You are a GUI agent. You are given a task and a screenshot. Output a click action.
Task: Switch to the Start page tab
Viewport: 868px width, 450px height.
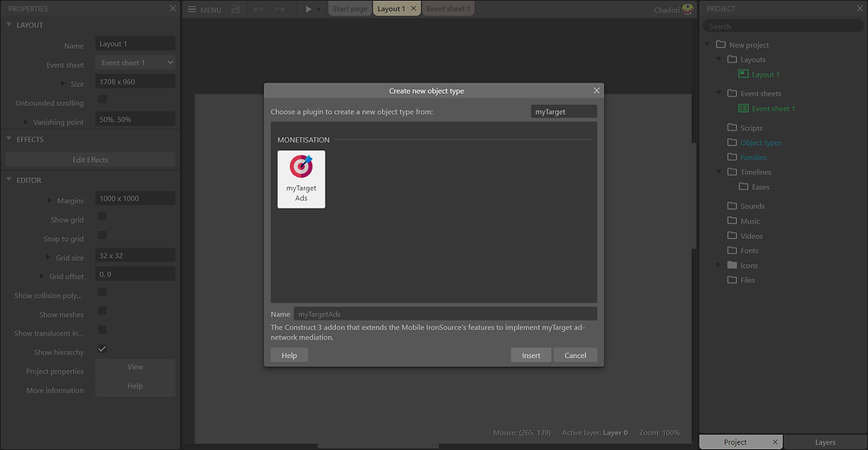[350, 9]
